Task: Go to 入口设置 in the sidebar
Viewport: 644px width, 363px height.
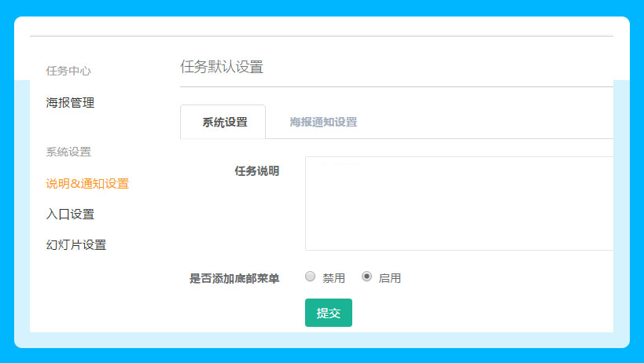Action: click(70, 214)
